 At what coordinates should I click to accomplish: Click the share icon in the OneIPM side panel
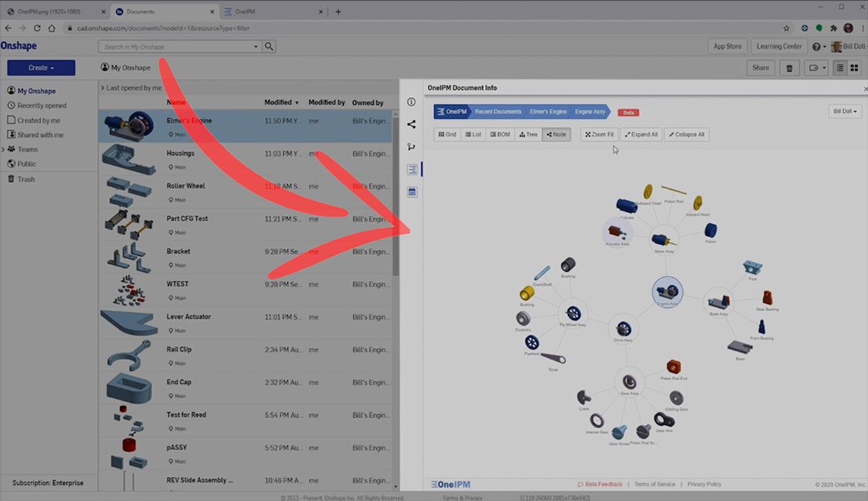[x=411, y=124]
